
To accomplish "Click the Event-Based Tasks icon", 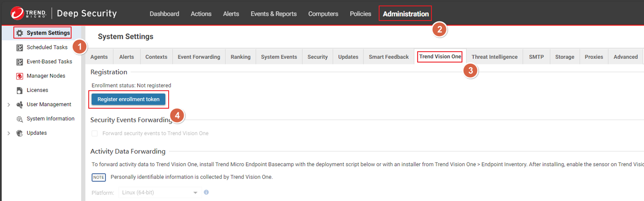I will (20, 62).
